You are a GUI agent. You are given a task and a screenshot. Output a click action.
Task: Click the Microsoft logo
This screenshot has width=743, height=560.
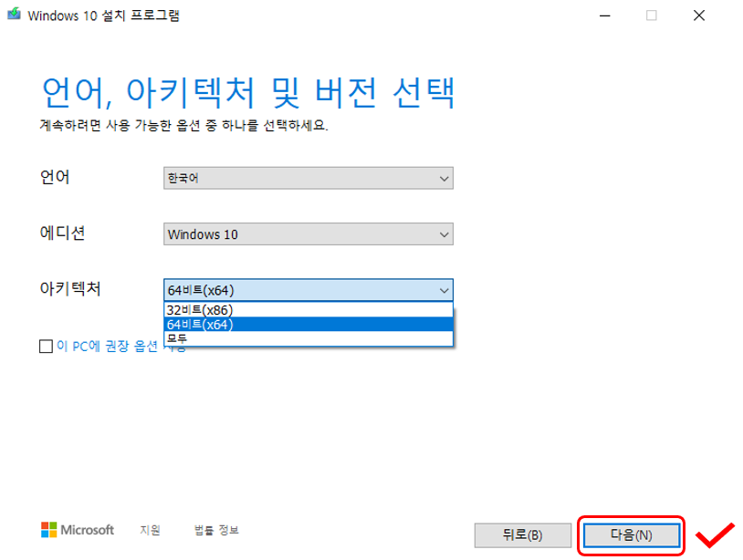(x=78, y=530)
